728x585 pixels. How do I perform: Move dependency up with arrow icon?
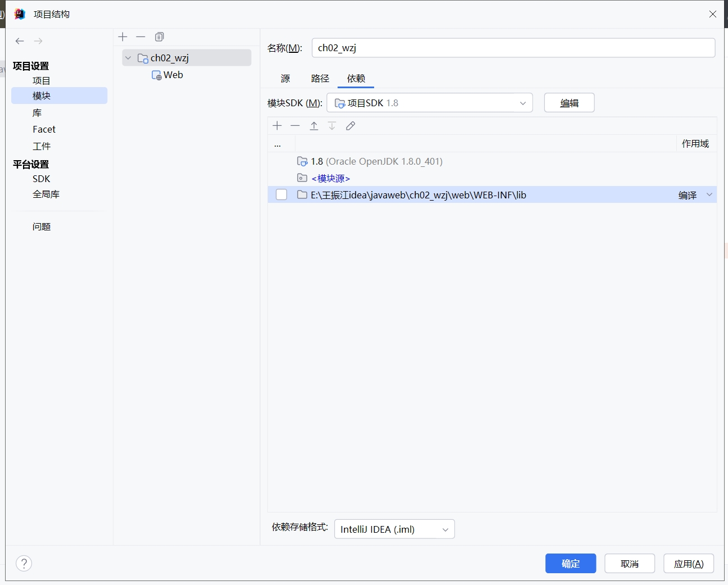click(x=314, y=126)
